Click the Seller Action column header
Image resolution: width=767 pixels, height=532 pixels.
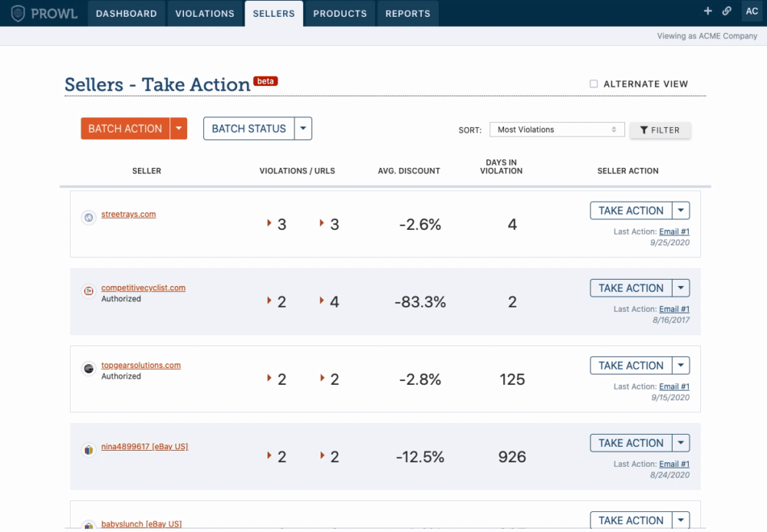click(627, 171)
